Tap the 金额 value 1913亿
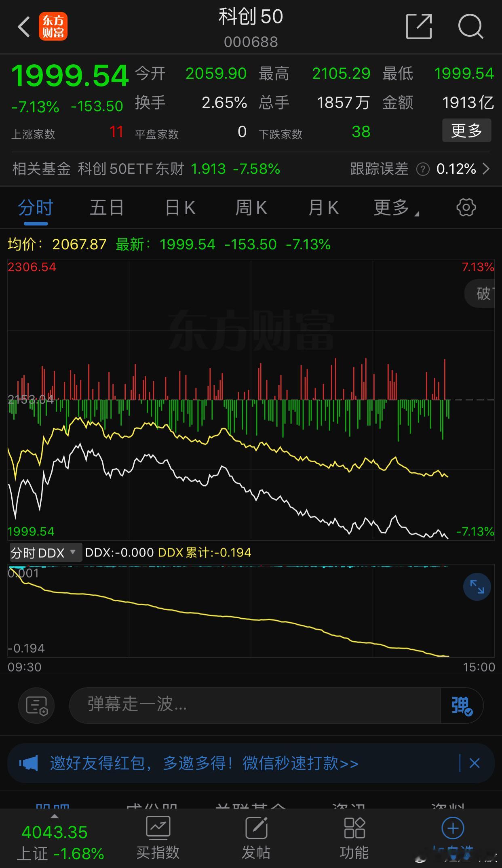502x868 pixels. pyautogui.click(x=468, y=103)
